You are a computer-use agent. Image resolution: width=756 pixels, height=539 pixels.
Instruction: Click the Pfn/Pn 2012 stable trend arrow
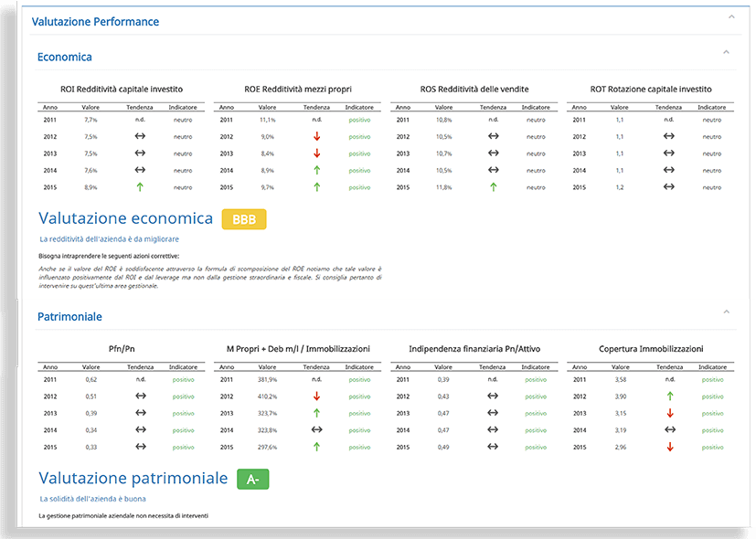coord(141,396)
